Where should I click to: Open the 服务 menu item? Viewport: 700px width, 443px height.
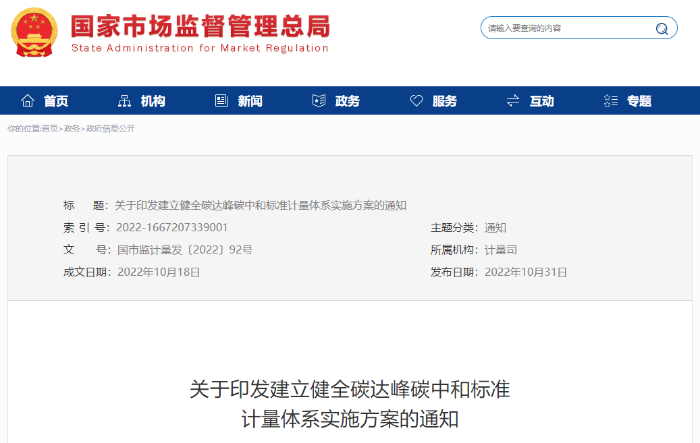445,101
